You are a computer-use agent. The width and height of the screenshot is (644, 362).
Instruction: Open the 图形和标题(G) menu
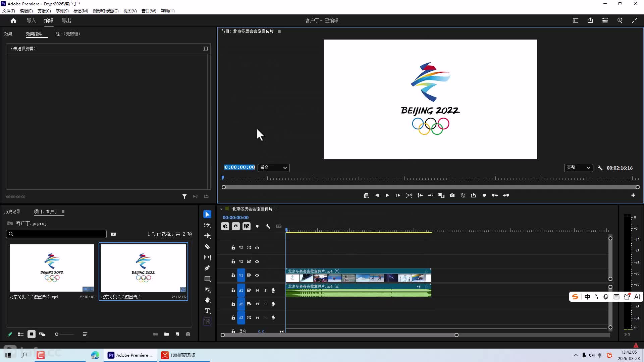coord(106,11)
